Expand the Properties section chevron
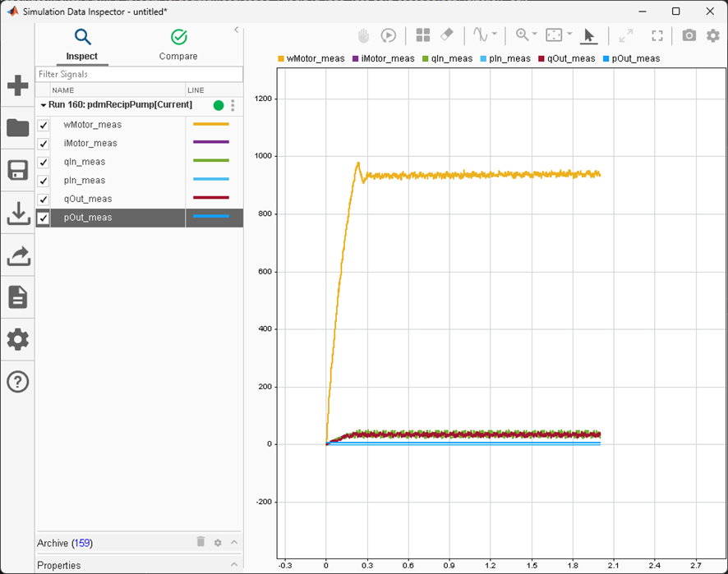Viewport: 728px width, 574px height. 234,564
